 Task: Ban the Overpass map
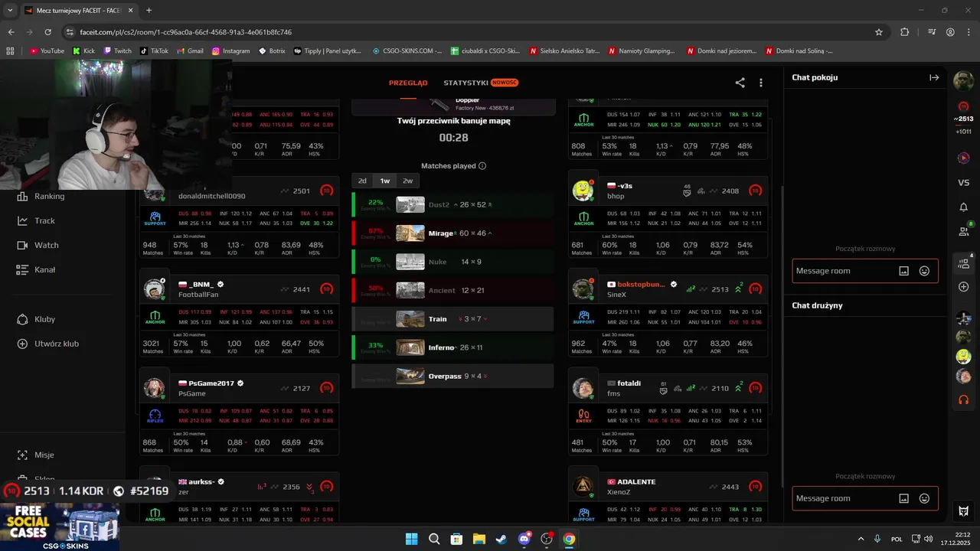coord(452,376)
